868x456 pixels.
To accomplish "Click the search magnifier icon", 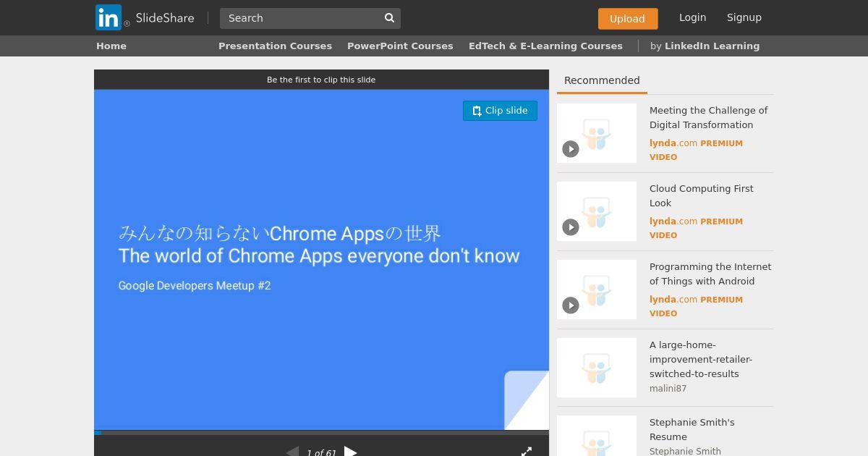I will (x=389, y=18).
